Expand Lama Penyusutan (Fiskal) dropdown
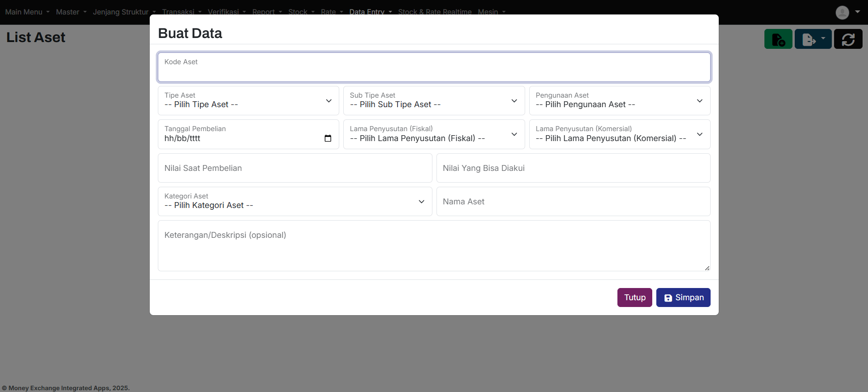This screenshot has height=392, width=868. (434, 134)
